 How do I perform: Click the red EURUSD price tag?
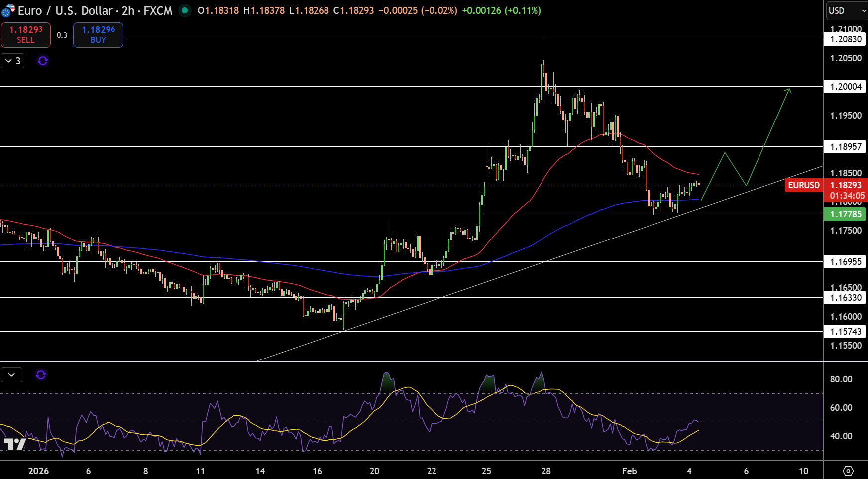point(803,185)
